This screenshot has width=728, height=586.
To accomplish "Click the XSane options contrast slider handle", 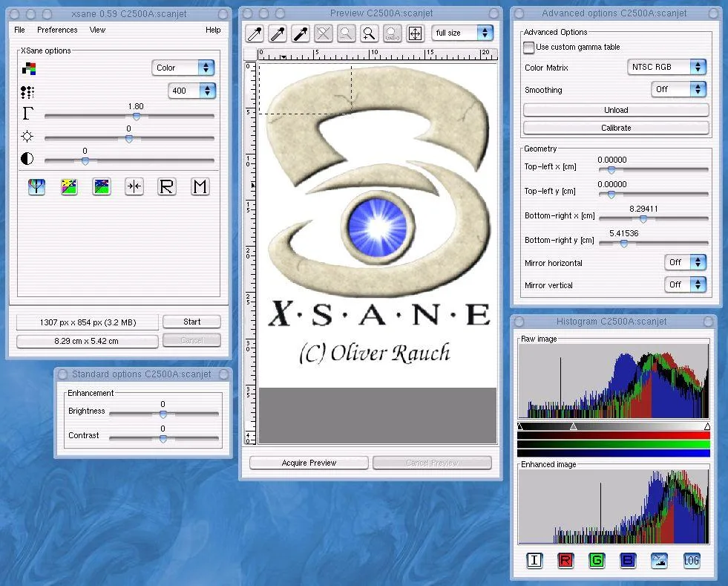I will pyautogui.click(x=85, y=160).
